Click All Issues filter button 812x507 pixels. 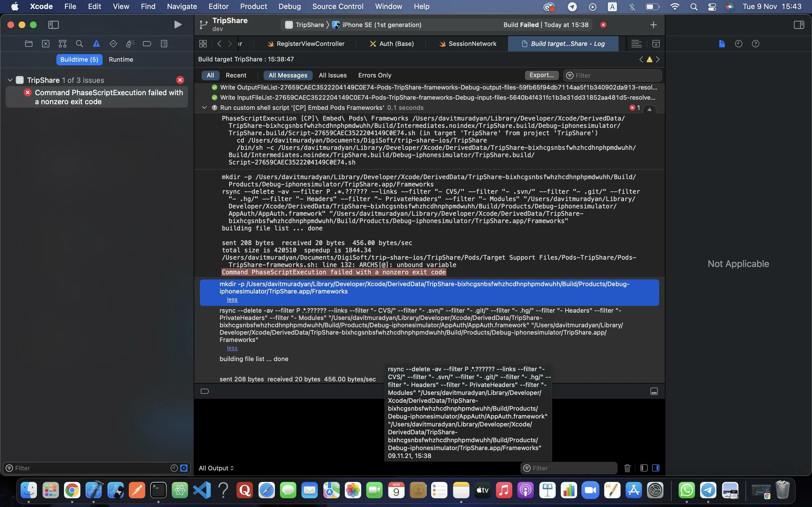click(x=333, y=75)
